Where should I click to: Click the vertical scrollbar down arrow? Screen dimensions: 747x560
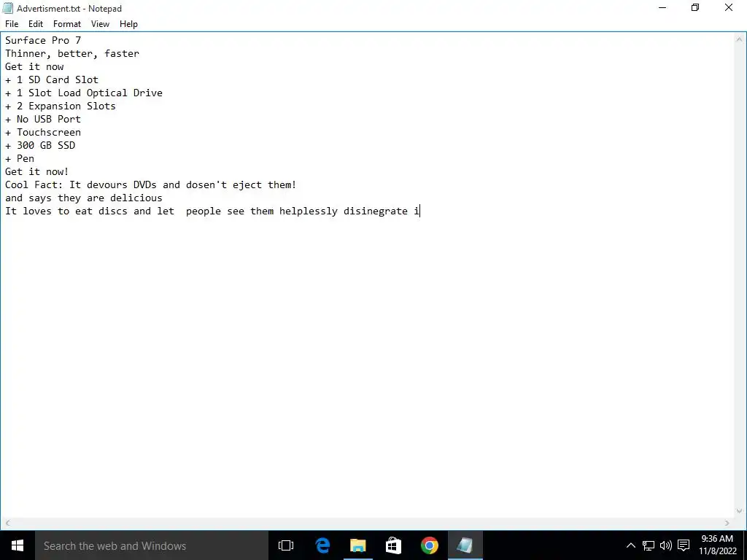pyautogui.click(x=740, y=511)
